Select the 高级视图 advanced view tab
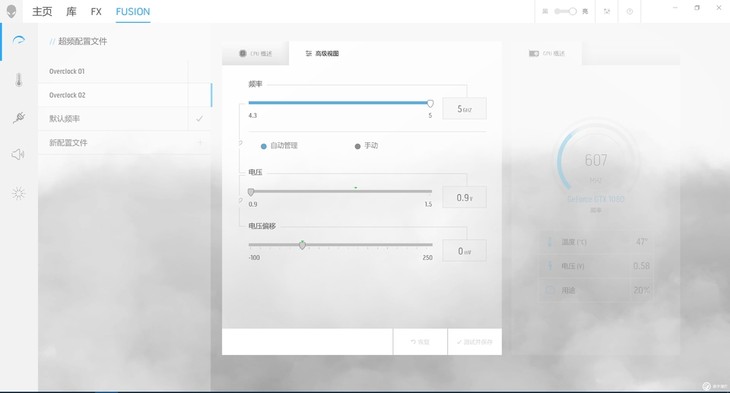This screenshot has height=393, width=730. pyautogui.click(x=322, y=54)
